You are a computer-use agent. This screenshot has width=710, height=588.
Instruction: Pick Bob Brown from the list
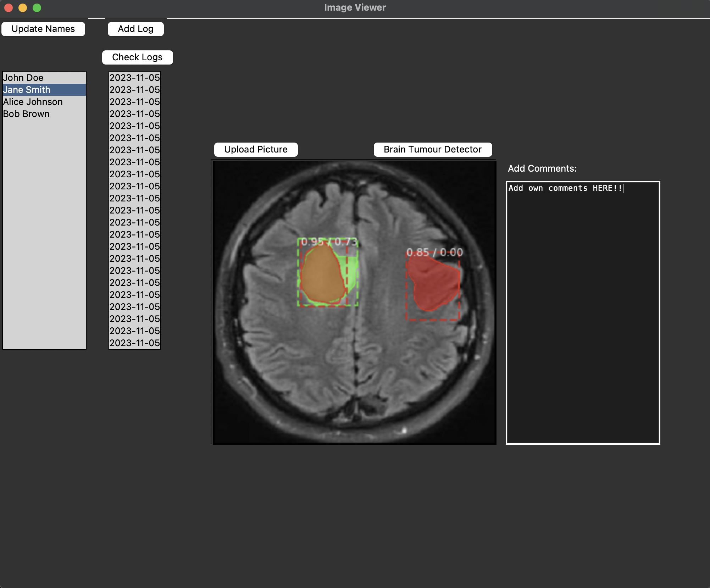point(27,114)
